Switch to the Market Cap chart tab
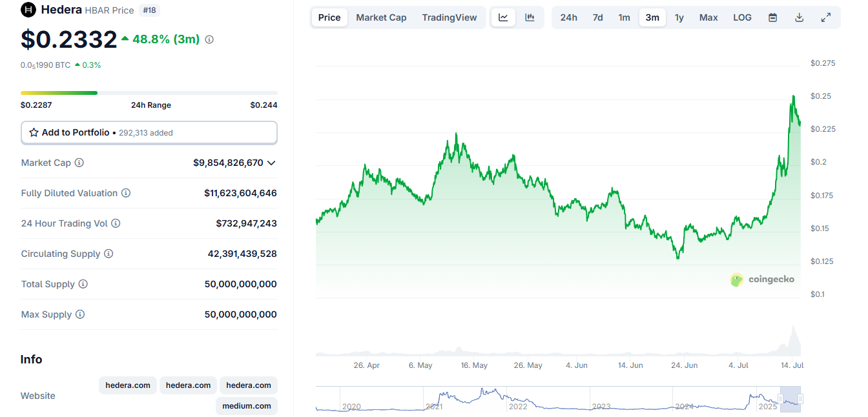 coord(381,17)
